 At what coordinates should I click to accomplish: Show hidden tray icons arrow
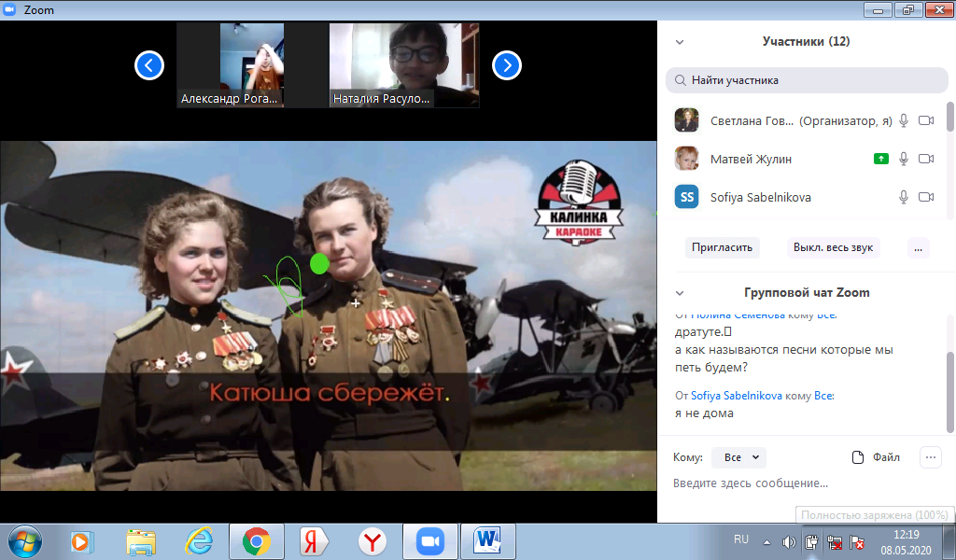766,541
